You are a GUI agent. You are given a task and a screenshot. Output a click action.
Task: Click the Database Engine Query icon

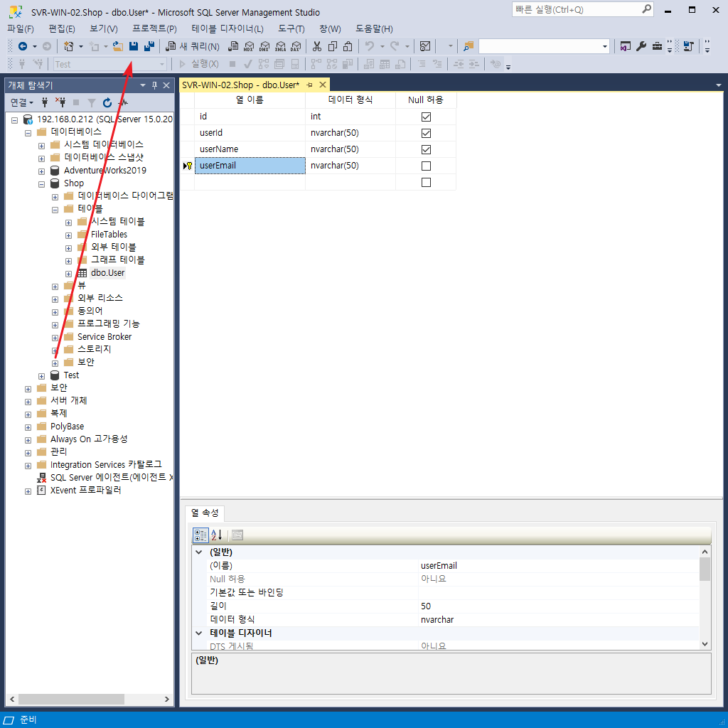point(233,46)
